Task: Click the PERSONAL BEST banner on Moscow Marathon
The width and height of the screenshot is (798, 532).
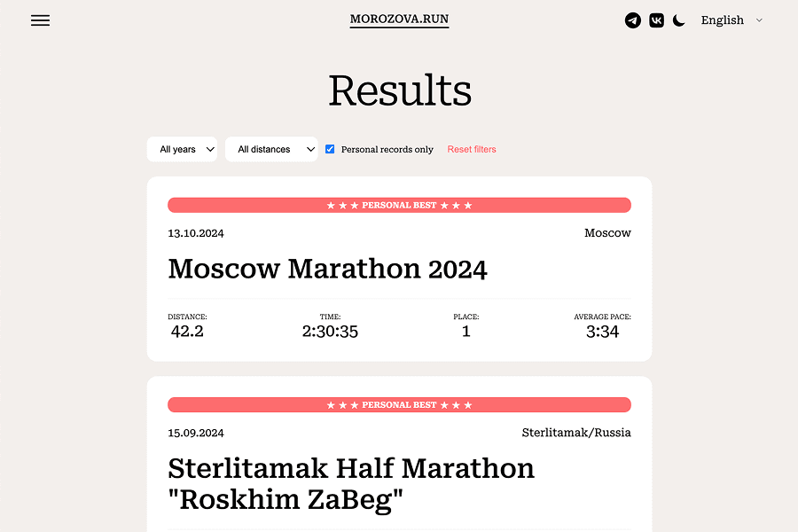Action: [x=399, y=205]
